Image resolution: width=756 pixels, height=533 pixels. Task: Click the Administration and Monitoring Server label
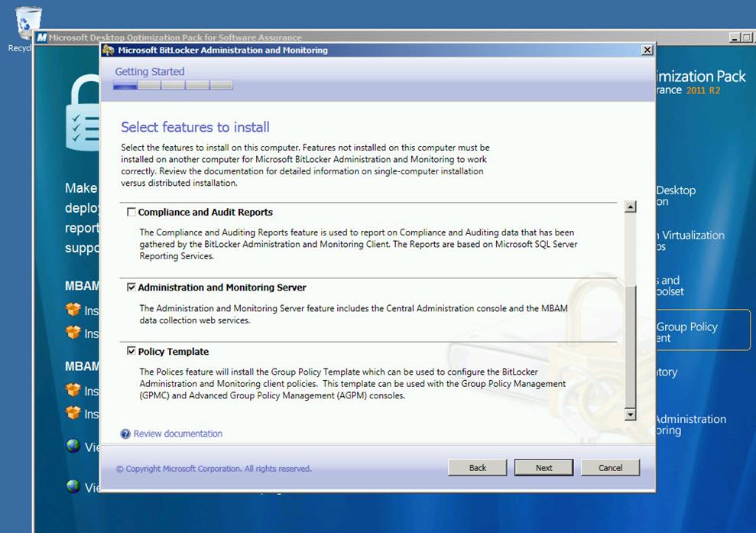[222, 288]
